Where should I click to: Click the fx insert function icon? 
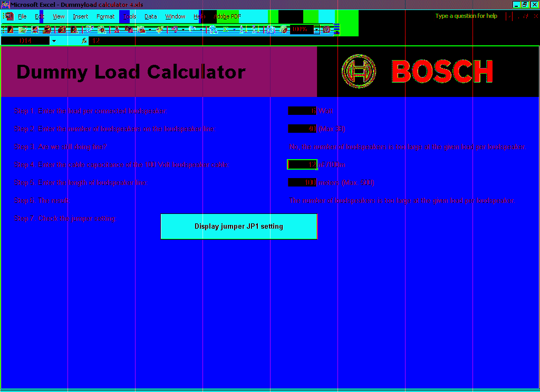84,41
